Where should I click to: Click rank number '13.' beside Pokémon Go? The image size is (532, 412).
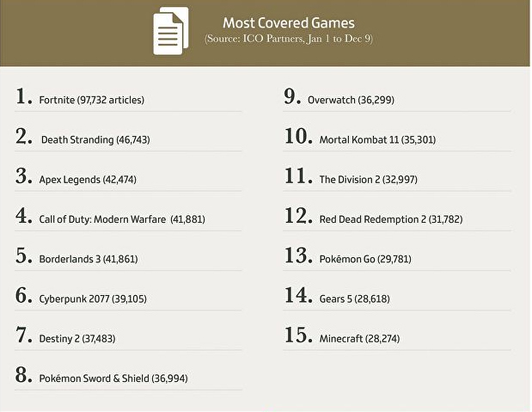[x=298, y=255]
